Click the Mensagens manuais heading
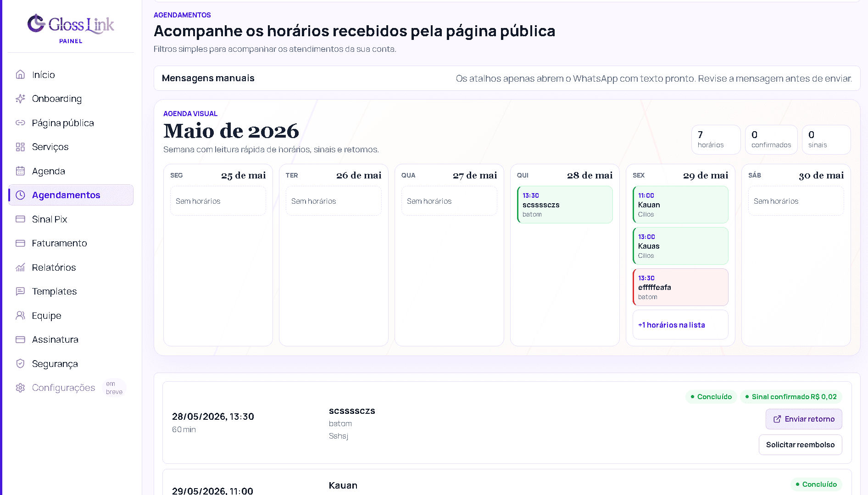868x495 pixels. [x=208, y=78]
